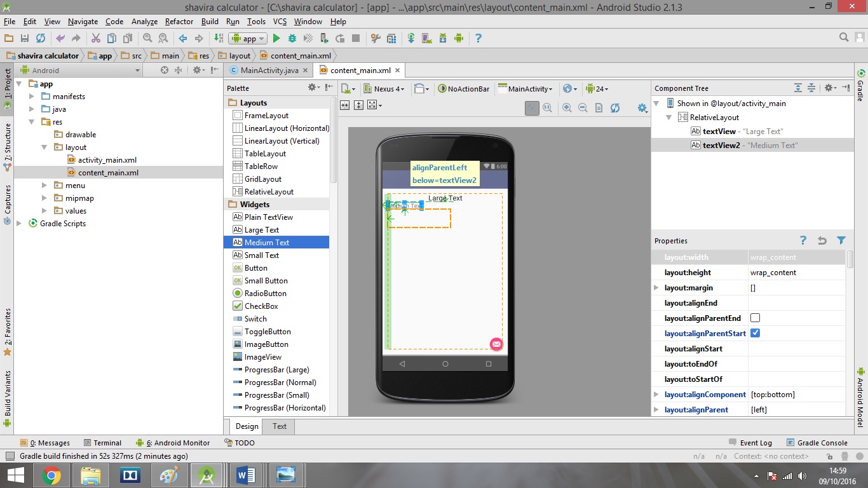Click the Make Project build icon

(x=219, y=39)
